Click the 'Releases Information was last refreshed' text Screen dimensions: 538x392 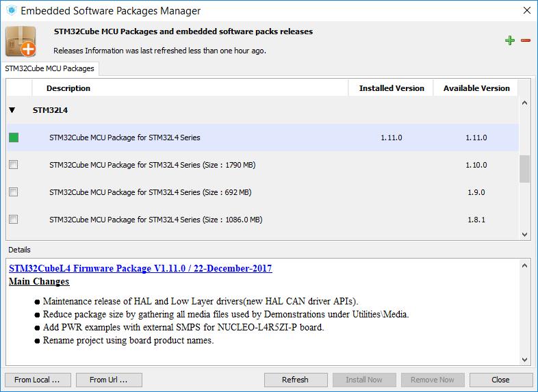(160, 51)
